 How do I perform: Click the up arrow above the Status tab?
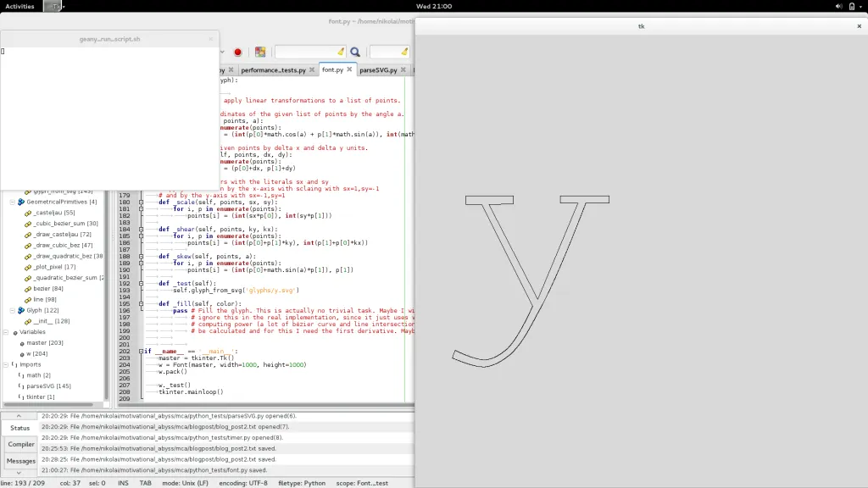point(19,416)
